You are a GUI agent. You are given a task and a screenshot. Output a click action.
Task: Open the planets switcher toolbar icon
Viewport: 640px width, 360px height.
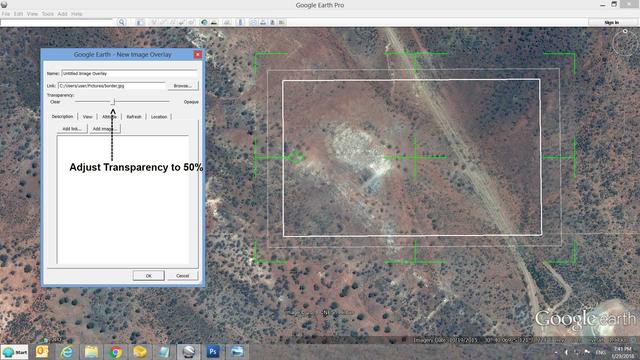click(x=227, y=22)
